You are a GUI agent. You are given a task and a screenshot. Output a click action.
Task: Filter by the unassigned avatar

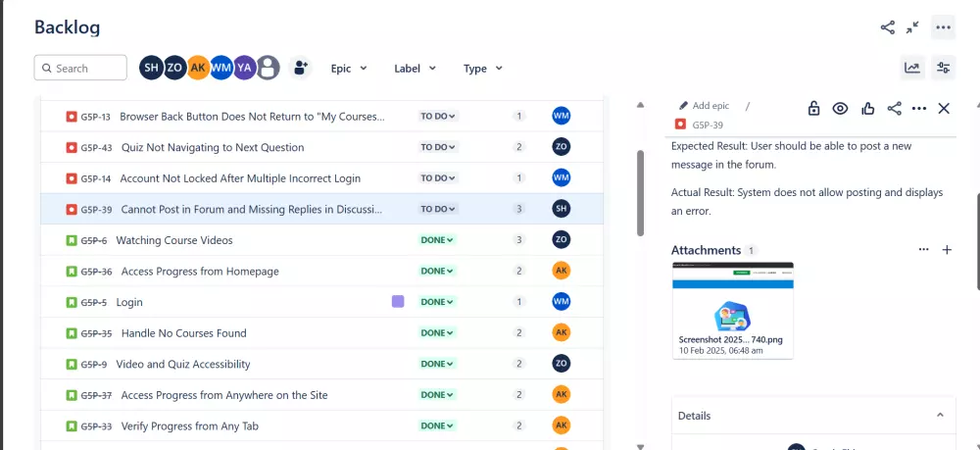coord(269,68)
